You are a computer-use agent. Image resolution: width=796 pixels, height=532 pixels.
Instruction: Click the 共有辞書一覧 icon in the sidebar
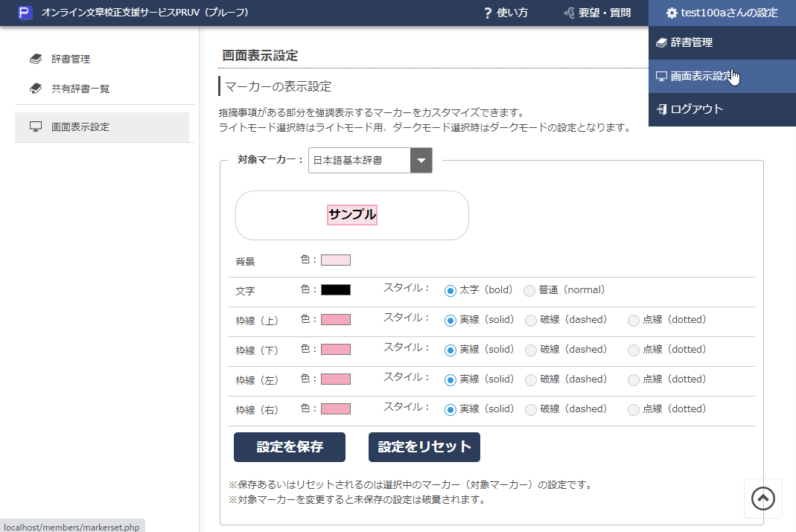(x=36, y=88)
